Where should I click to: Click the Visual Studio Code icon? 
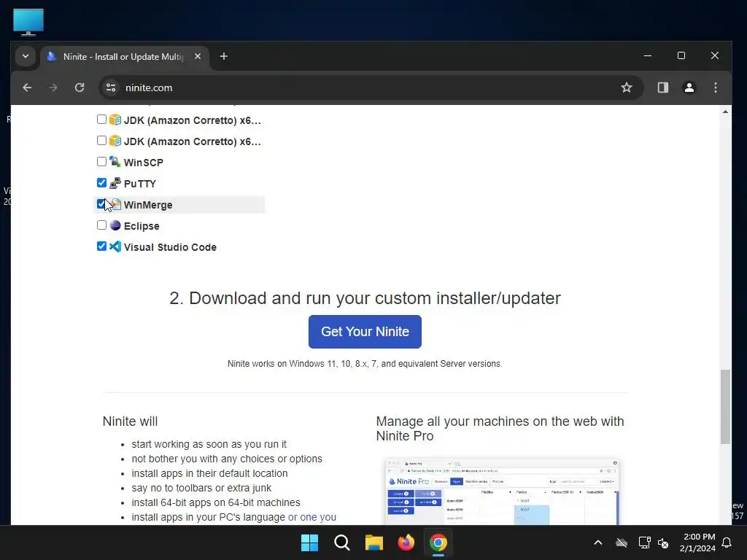tap(115, 246)
